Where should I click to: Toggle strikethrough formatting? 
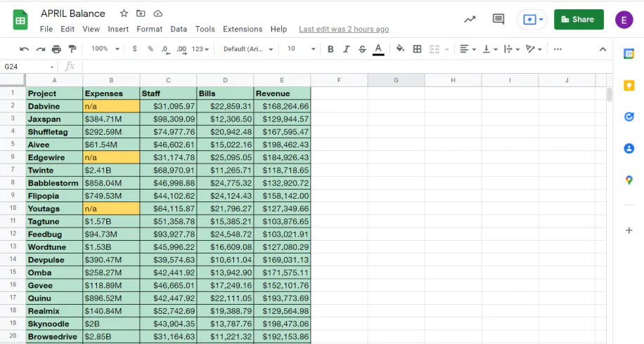[362, 49]
